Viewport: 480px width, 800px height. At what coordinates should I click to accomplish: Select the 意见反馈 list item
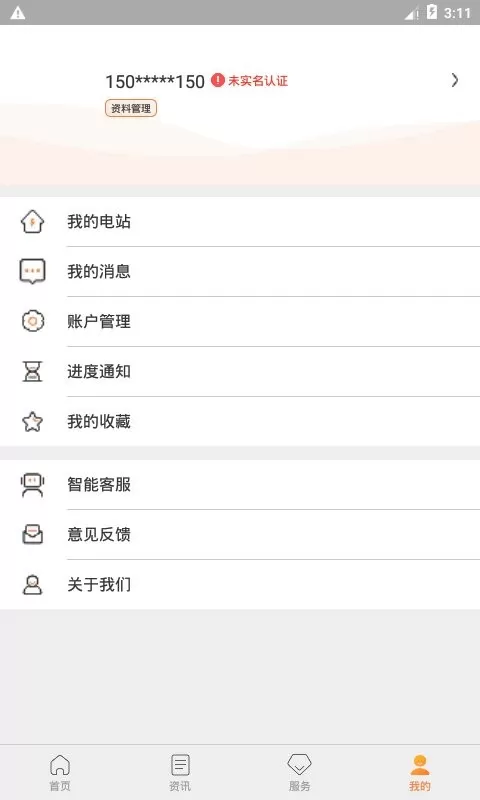point(240,535)
